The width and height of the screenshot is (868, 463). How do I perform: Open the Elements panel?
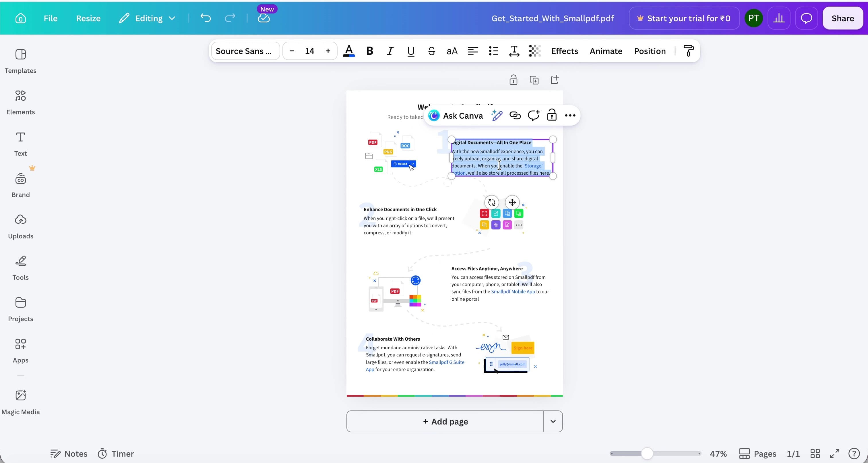click(x=21, y=103)
